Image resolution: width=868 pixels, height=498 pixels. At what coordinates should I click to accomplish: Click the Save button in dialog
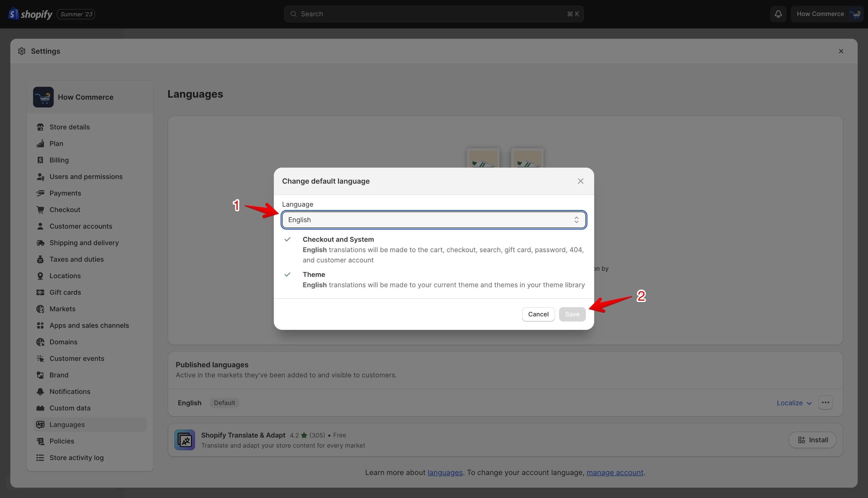point(572,314)
